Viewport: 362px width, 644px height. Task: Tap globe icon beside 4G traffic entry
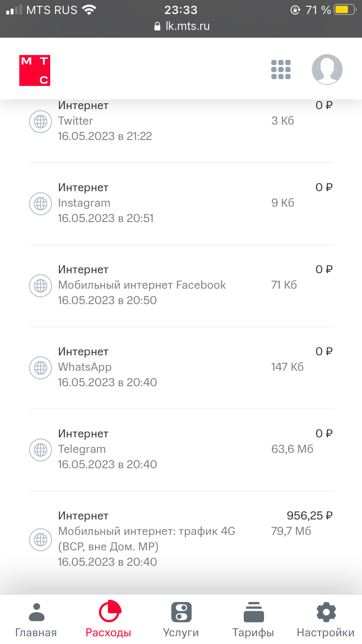coord(41,539)
